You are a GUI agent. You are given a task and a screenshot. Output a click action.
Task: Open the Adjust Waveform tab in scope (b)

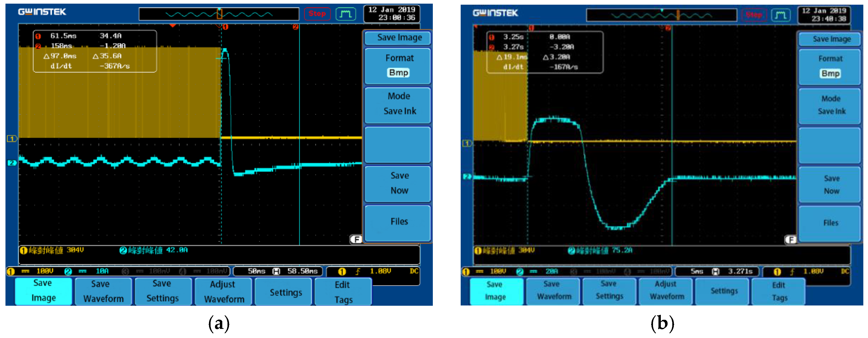click(666, 291)
